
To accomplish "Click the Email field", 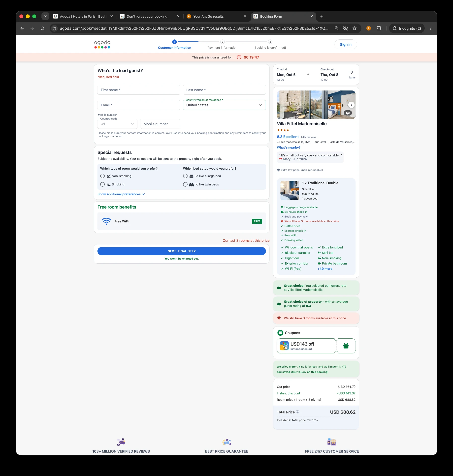I will click(139, 105).
